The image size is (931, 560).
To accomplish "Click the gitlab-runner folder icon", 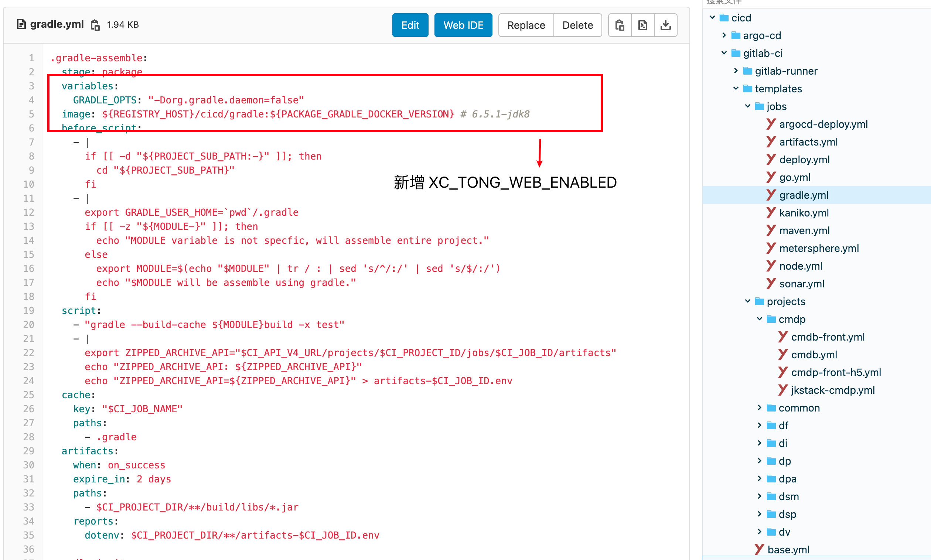I will (748, 71).
